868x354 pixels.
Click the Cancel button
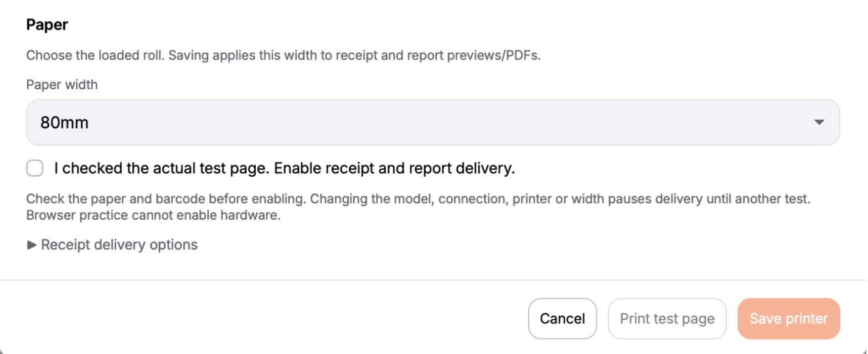562,319
